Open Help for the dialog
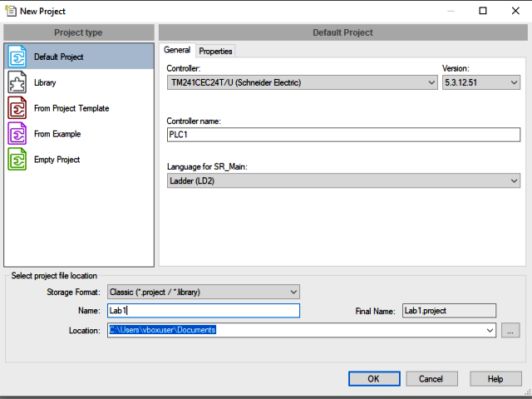 pos(495,378)
